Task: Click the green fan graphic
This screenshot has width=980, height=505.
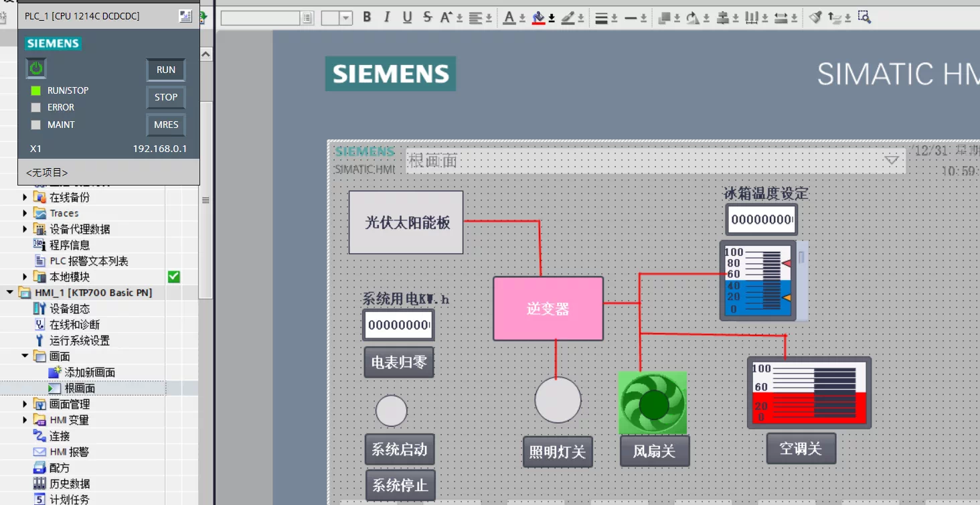Action: [653, 403]
